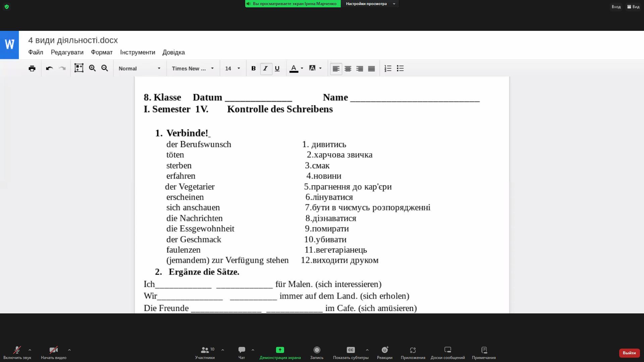Toggle italic formatting

pos(265,68)
